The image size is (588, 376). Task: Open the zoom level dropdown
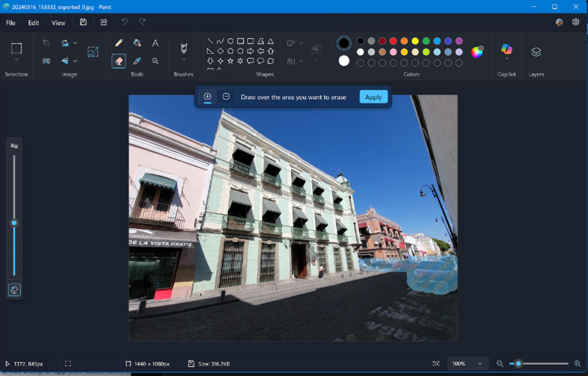click(x=468, y=363)
